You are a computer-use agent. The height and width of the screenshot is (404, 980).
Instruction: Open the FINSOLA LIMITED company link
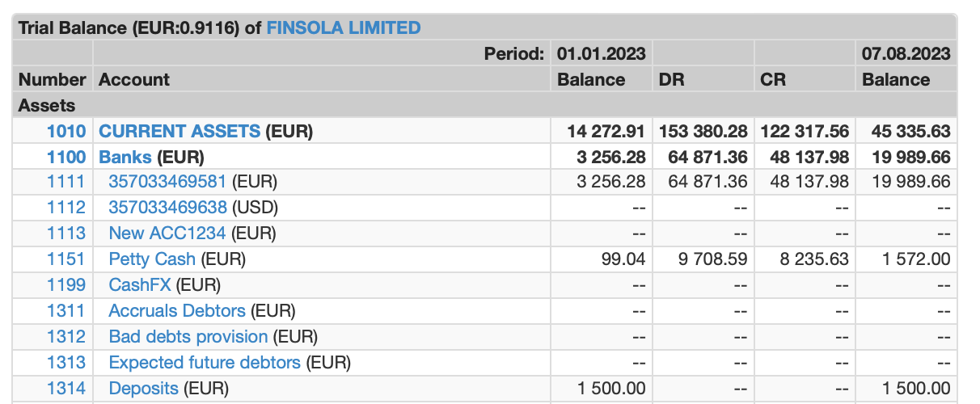tap(344, 27)
